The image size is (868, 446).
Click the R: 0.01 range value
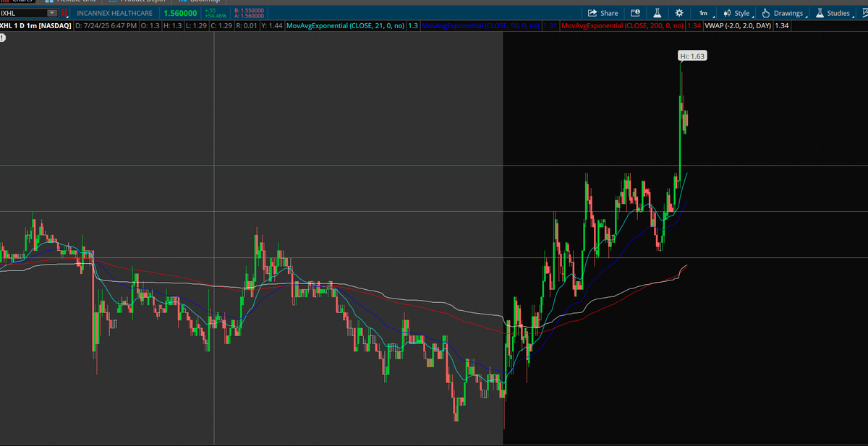246,26
